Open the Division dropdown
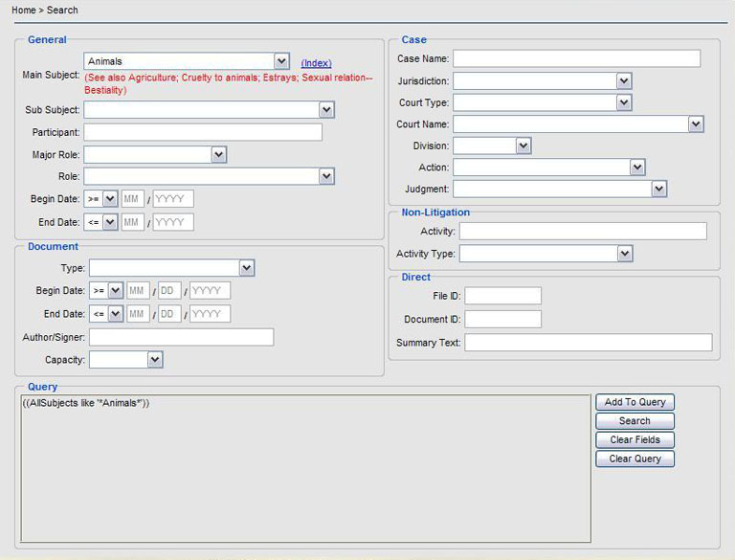The image size is (735, 560). (492, 146)
